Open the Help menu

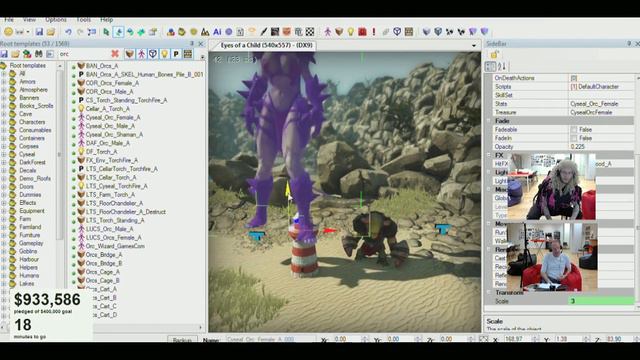click(107, 20)
